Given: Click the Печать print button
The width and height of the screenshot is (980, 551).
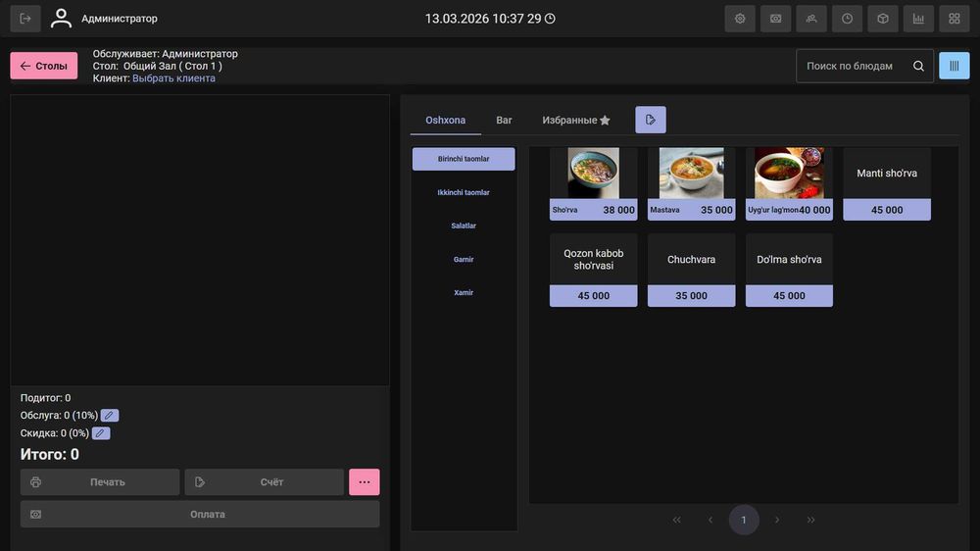Looking at the screenshot, I should [100, 482].
